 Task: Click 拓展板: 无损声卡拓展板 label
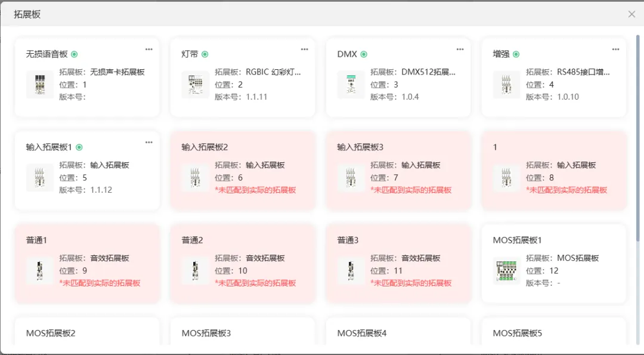[102, 72]
